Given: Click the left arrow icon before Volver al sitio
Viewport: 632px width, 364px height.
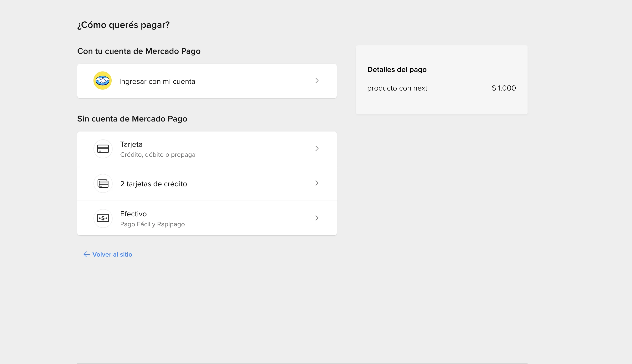Looking at the screenshot, I should pos(87,254).
